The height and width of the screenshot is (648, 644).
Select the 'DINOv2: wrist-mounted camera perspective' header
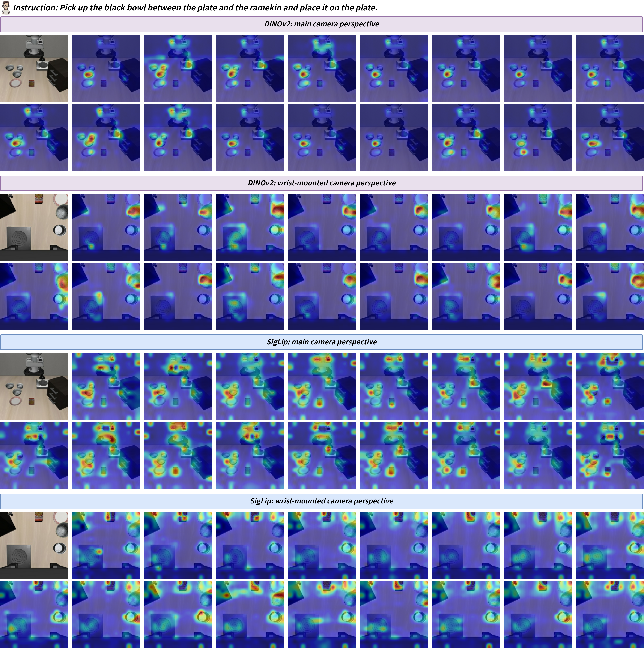[x=322, y=183]
